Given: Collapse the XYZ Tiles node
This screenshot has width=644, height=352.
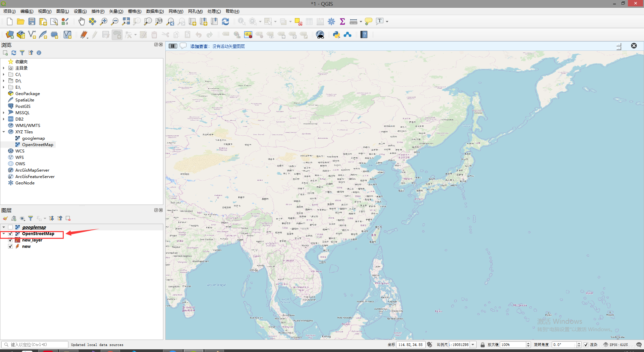Looking at the screenshot, I should [4, 132].
